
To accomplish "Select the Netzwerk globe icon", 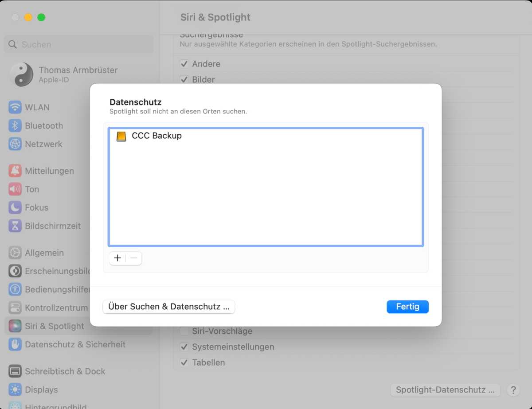I will click(x=15, y=144).
